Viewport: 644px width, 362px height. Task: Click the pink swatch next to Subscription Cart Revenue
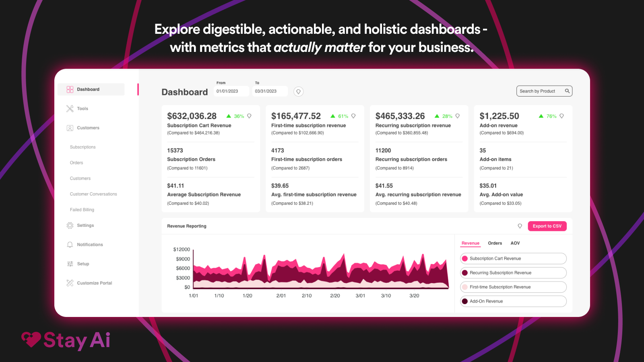[x=465, y=258]
